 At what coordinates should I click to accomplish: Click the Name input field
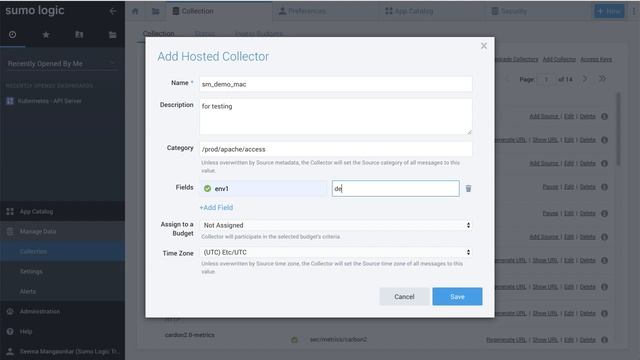(x=336, y=84)
